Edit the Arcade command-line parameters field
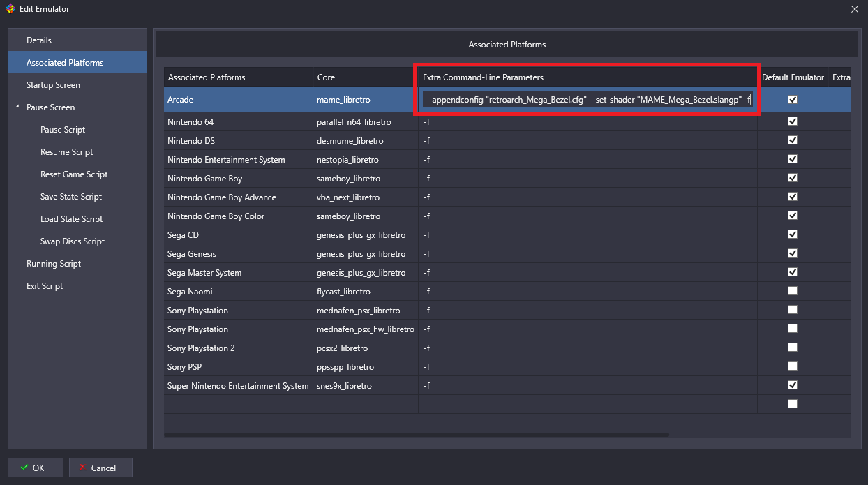 click(588, 100)
